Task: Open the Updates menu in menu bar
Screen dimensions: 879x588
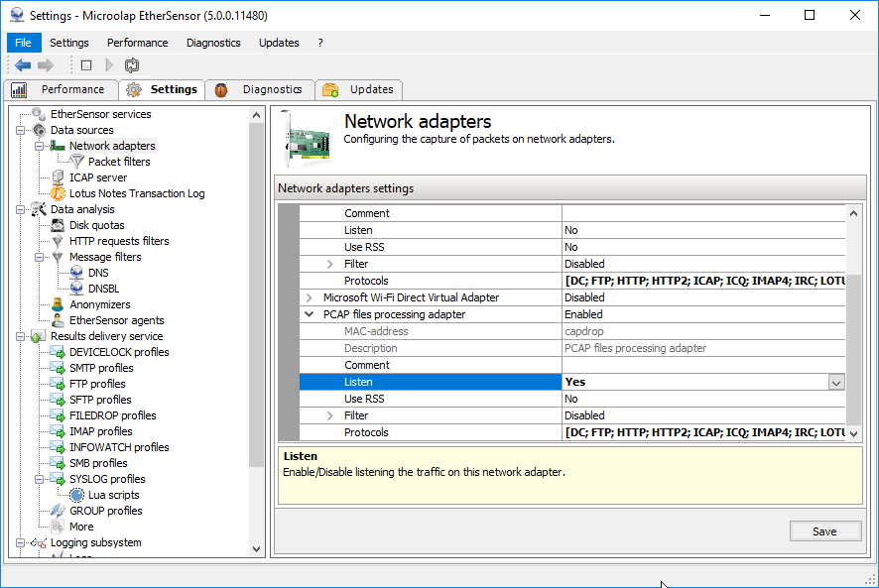Action: coord(279,43)
